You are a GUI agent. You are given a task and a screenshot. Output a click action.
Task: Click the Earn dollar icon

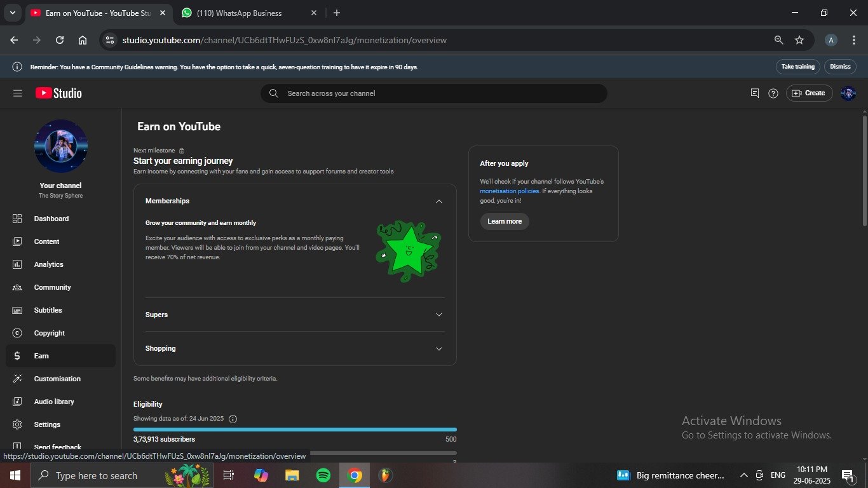tap(17, 356)
